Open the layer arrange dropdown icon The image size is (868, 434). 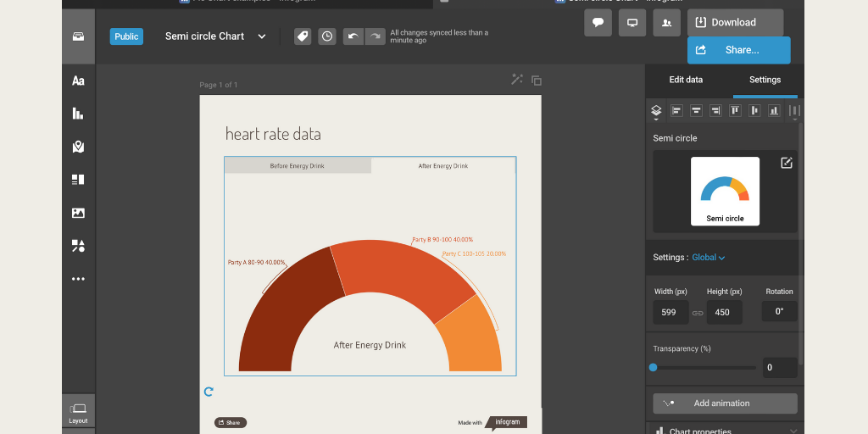[x=656, y=111]
